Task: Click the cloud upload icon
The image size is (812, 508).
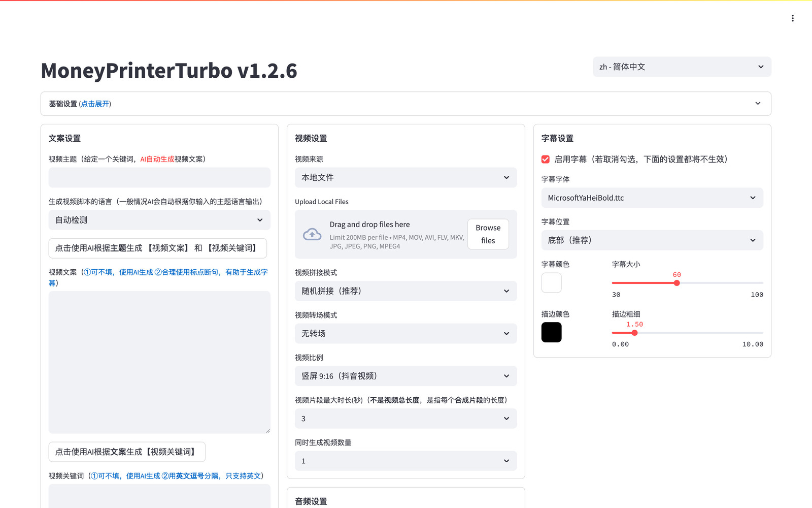Action: [312, 234]
